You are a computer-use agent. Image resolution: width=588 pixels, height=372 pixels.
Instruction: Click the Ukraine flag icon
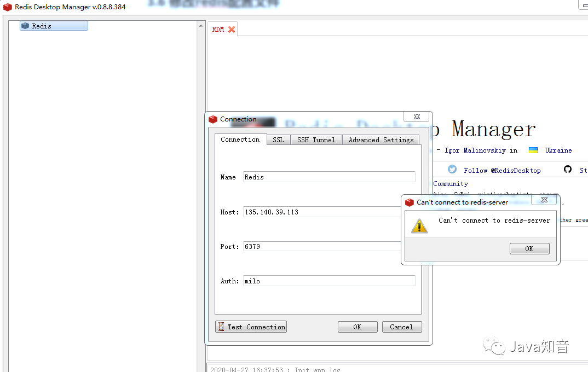pos(533,150)
